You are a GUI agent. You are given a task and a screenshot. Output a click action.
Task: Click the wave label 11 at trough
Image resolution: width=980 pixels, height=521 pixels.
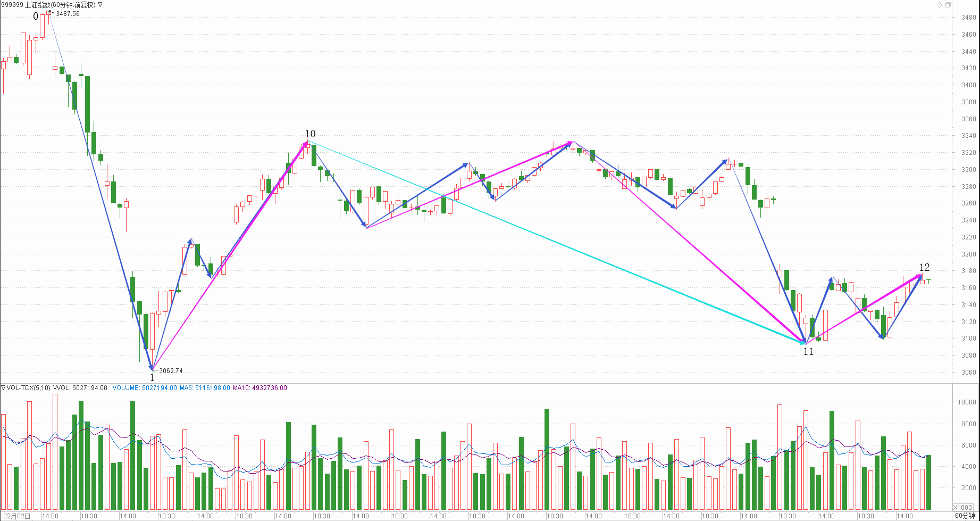pyautogui.click(x=808, y=351)
